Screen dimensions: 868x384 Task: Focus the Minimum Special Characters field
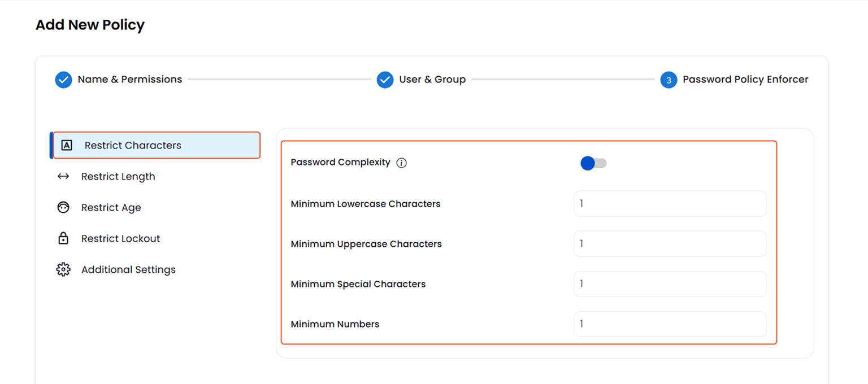tap(670, 284)
